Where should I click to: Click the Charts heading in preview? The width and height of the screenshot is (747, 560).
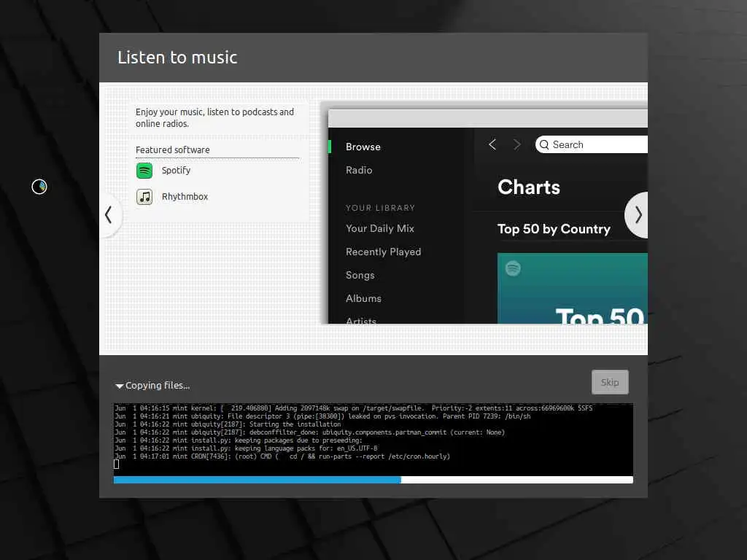[529, 187]
